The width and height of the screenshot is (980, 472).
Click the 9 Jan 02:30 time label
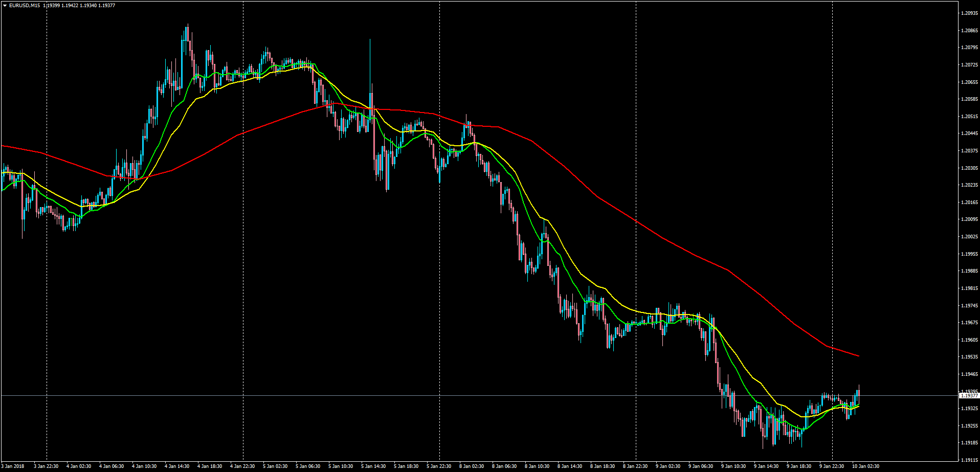668,466
